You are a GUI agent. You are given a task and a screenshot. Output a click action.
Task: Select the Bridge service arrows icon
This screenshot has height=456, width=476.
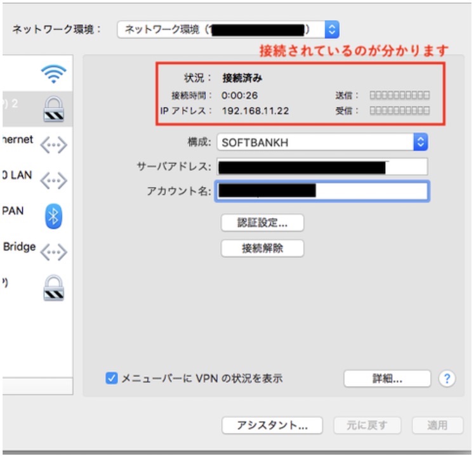(54, 252)
